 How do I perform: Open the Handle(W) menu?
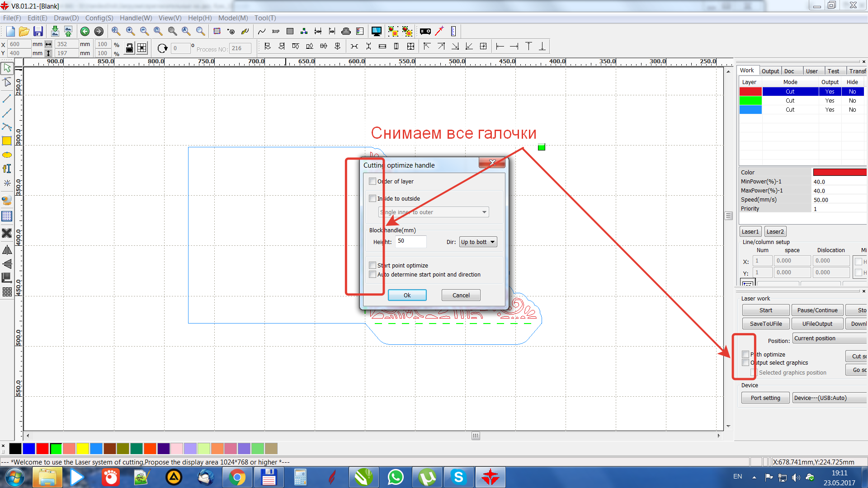coord(136,18)
